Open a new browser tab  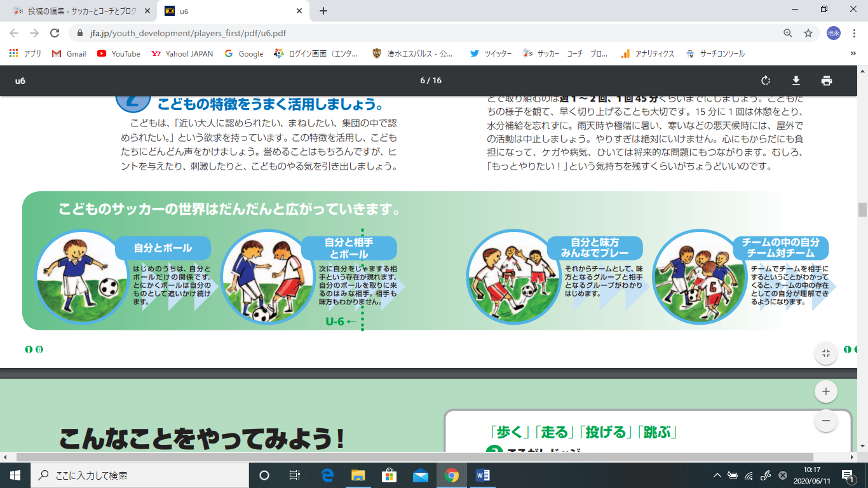323,11
